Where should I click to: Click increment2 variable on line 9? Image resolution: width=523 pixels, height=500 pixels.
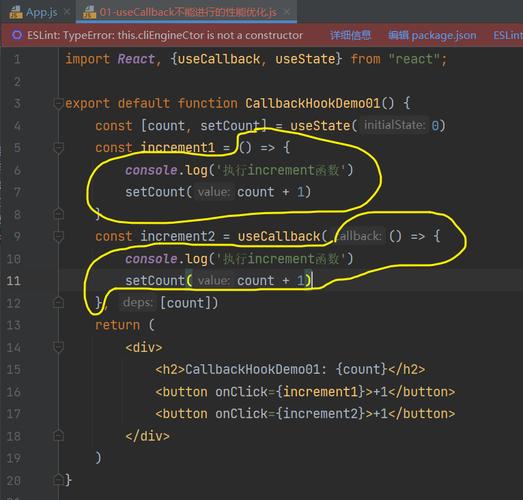177,236
